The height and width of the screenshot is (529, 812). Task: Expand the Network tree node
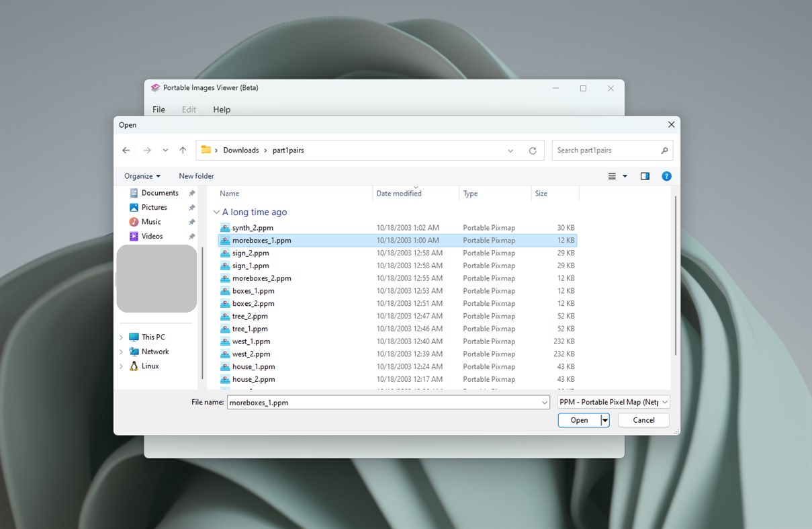pyautogui.click(x=121, y=352)
